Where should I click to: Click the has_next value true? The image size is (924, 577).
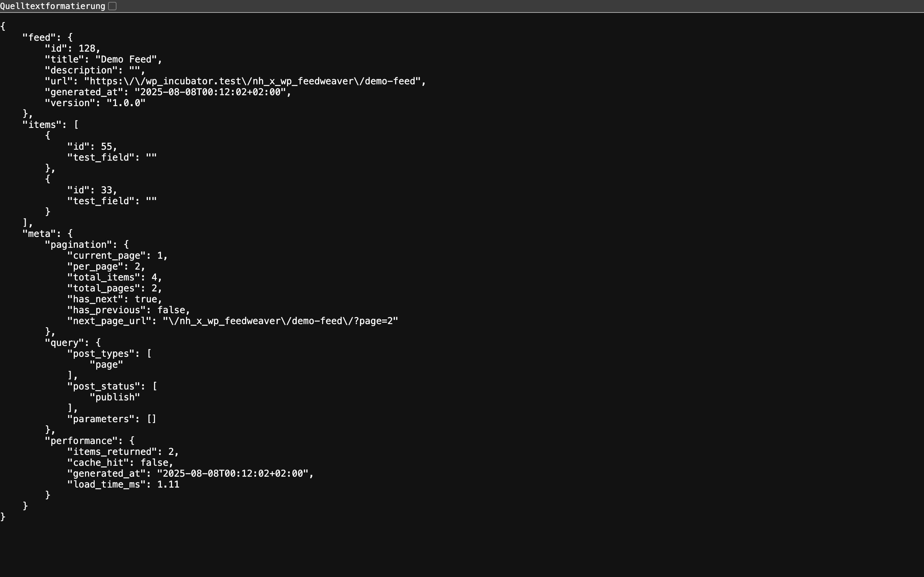[x=145, y=299]
